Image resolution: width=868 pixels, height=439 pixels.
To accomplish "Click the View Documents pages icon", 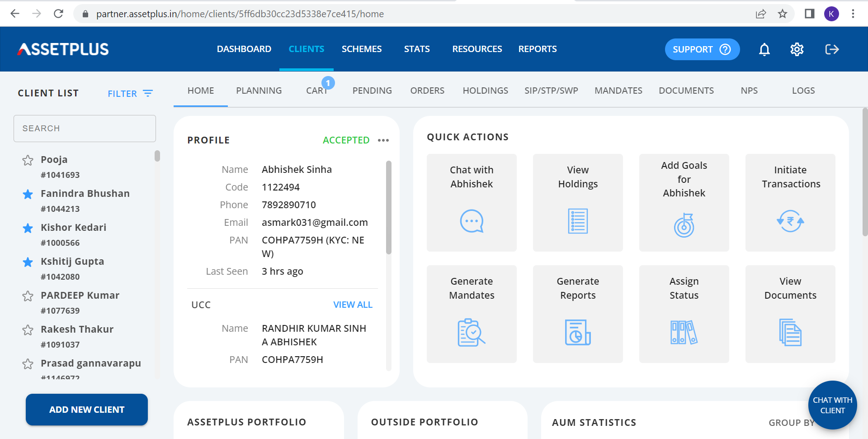I will (790, 332).
